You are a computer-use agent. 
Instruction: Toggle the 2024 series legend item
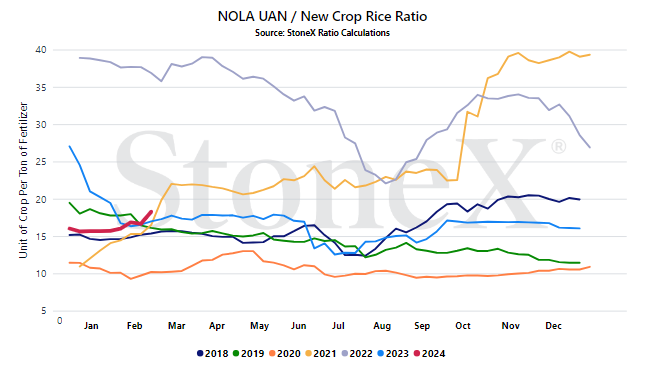tap(429, 354)
